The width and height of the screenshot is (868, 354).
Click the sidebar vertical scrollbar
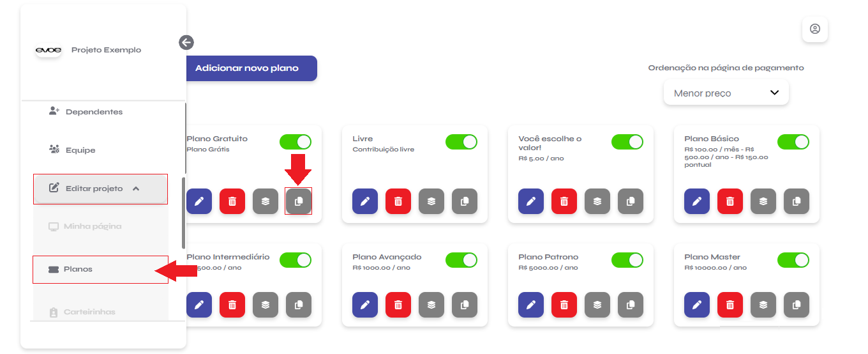point(184,211)
